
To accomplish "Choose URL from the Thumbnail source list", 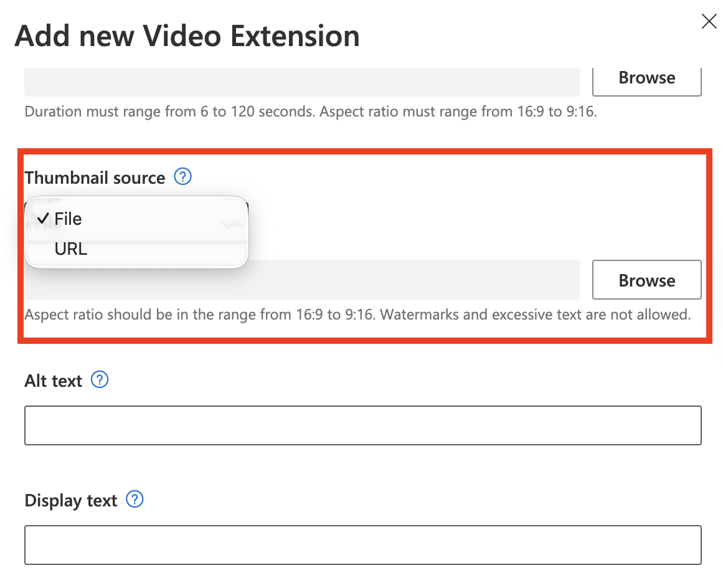I will 70,249.
